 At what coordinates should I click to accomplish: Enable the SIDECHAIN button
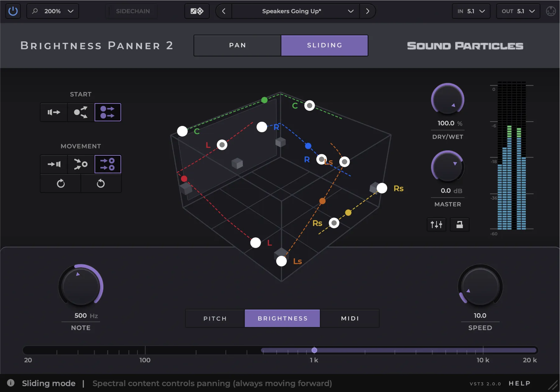tap(132, 11)
